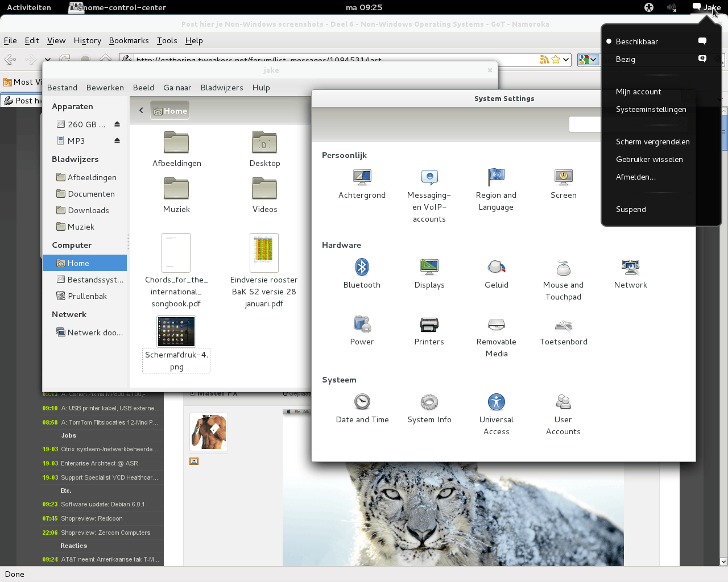Select Documenten in the sidebar bookmarks
Screen dimensions: 728x582
point(85,194)
